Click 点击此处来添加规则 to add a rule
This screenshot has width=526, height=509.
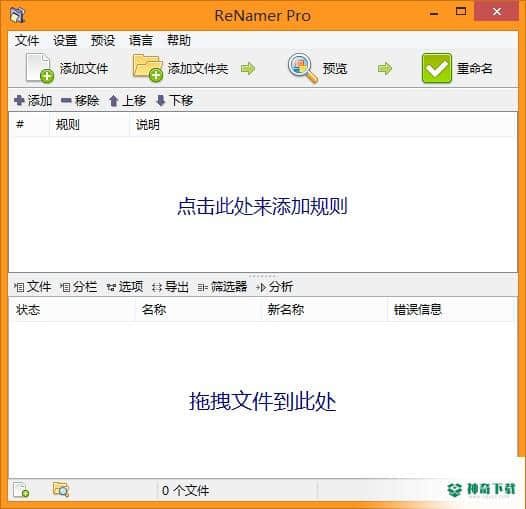coord(262,206)
